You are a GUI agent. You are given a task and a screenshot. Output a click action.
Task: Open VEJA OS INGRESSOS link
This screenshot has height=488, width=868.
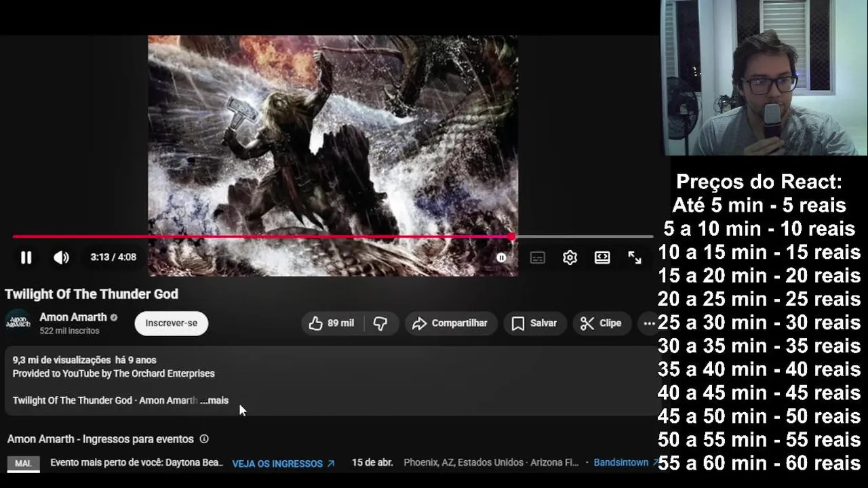click(283, 464)
